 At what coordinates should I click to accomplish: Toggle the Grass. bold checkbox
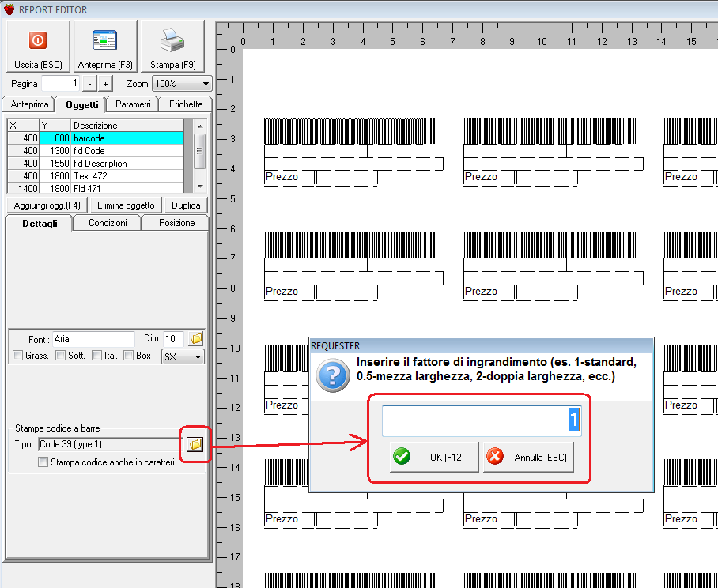click(x=18, y=356)
